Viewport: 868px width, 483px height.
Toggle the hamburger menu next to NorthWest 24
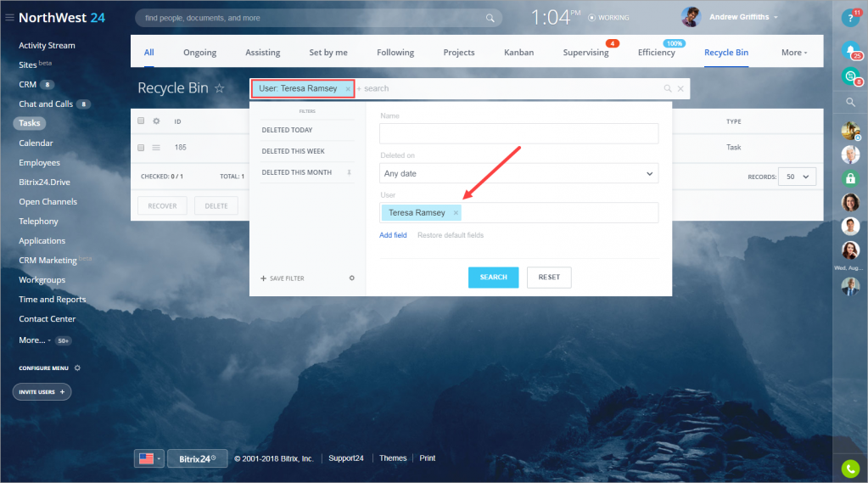9,18
